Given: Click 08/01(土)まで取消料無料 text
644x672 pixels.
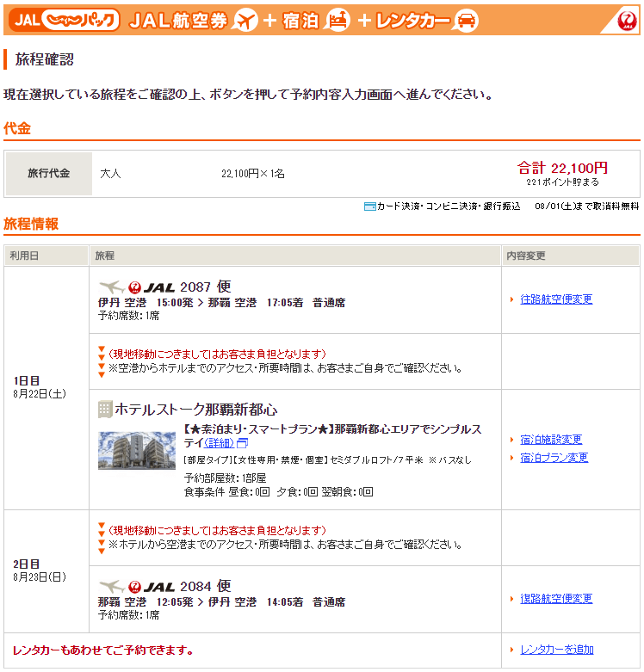Looking at the screenshot, I should [x=587, y=207].
